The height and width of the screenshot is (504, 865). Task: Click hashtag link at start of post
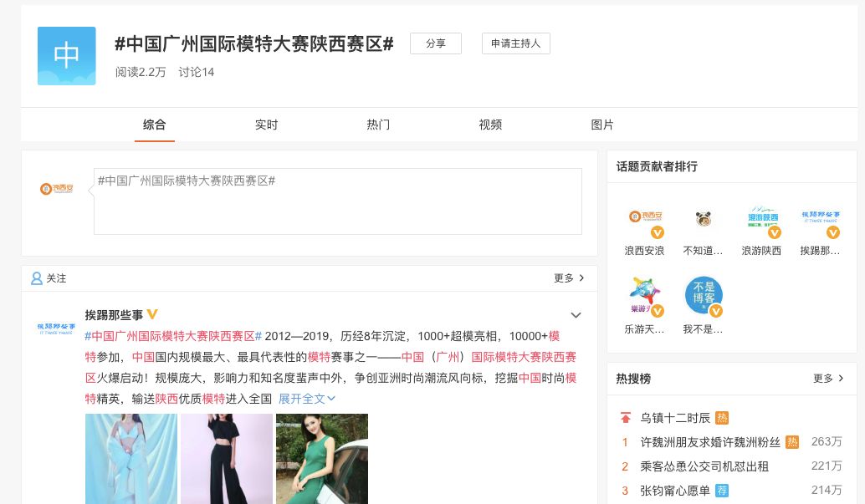click(173, 336)
